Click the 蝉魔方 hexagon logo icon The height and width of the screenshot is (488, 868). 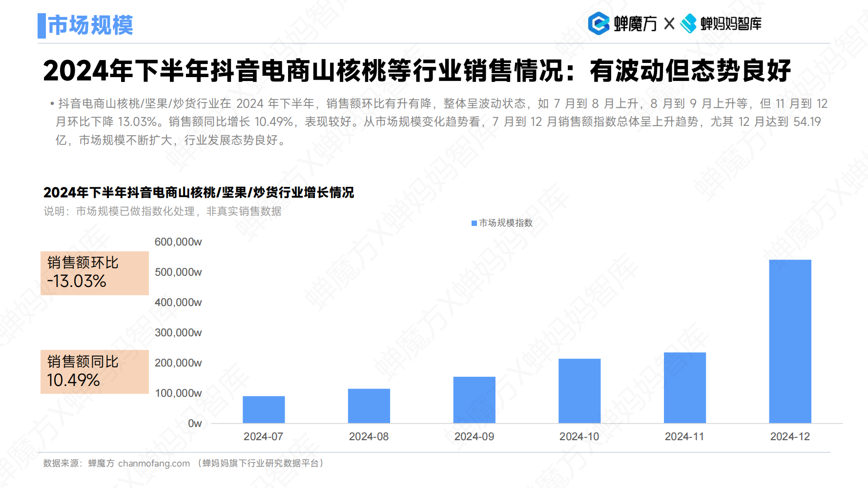599,23
